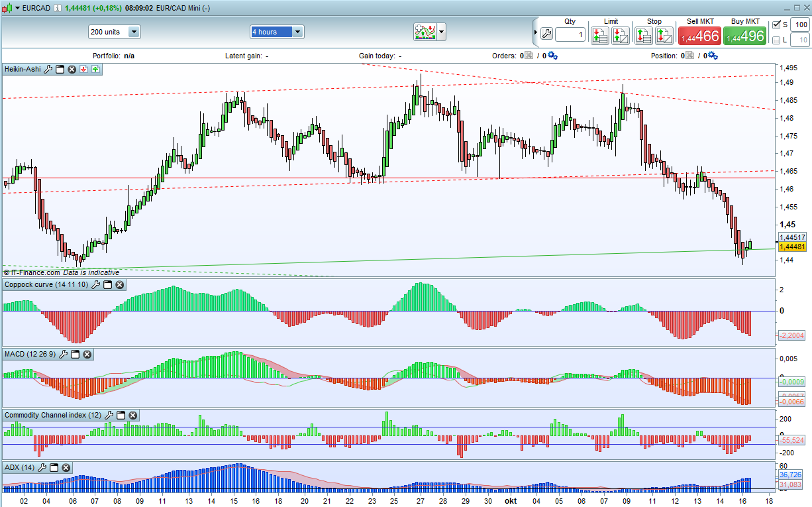The height and width of the screenshot is (507, 812).
Task: Open ADX settings wrench
Action: pos(42,468)
